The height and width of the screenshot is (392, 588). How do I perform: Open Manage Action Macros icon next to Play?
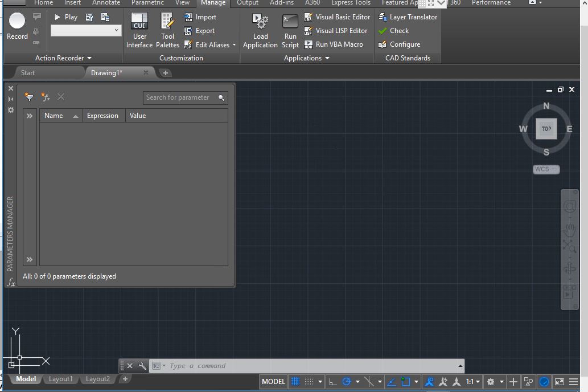click(105, 17)
